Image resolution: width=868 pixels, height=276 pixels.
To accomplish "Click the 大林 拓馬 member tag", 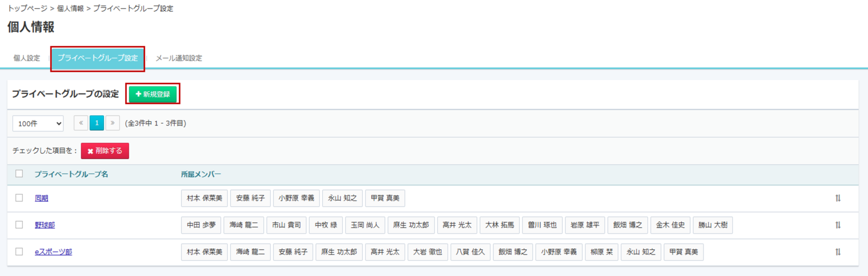I will [500, 225].
